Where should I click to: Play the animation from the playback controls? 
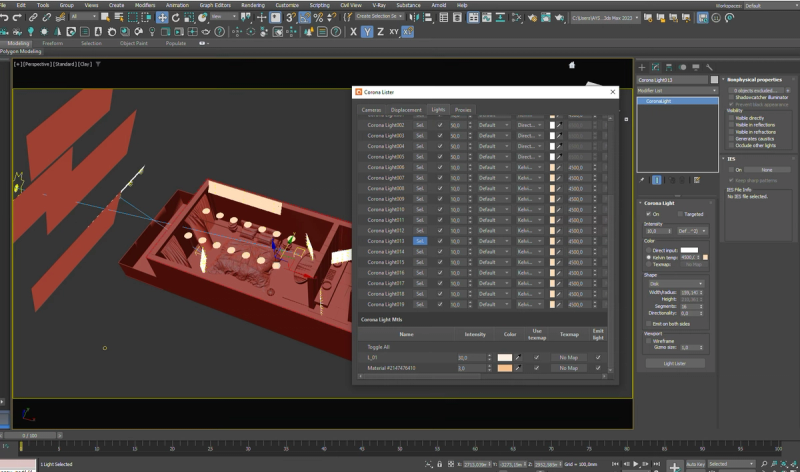pos(636,464)
